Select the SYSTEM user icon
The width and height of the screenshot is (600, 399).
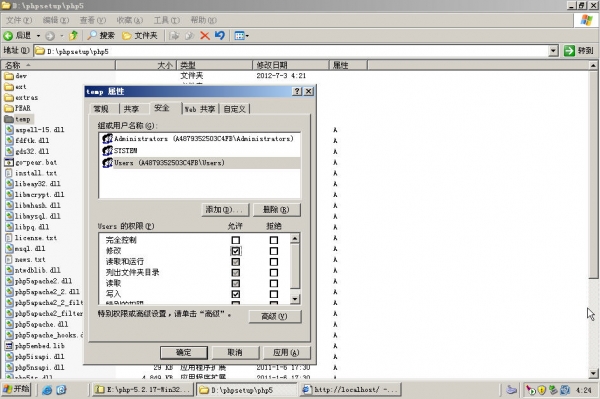pos(108,150)
